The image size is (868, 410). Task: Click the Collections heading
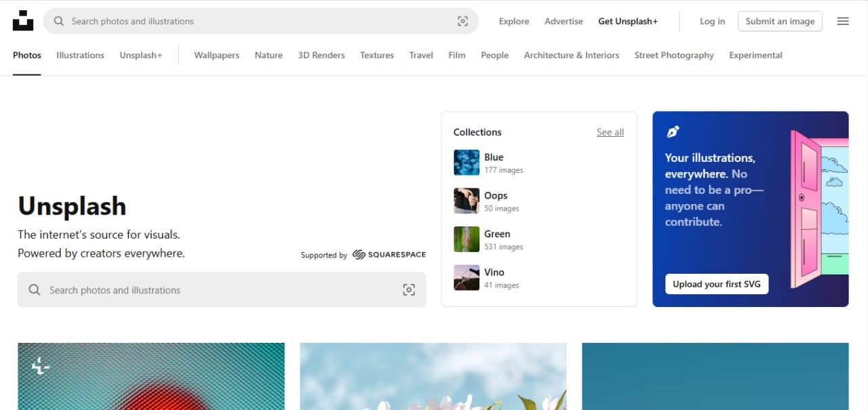click(477, 132)
